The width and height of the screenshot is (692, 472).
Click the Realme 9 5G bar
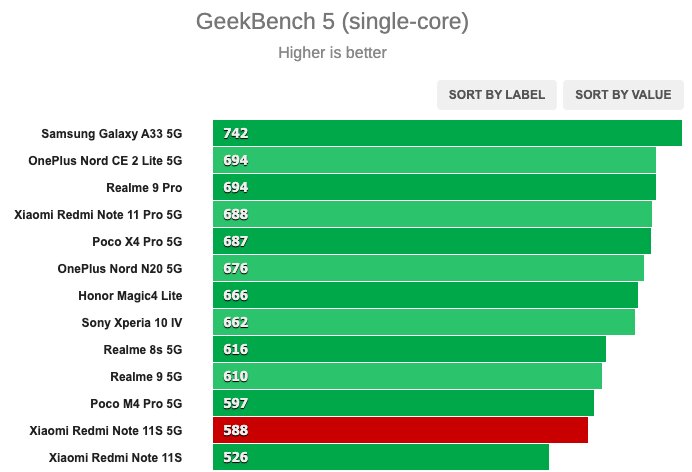click(x=407, y=376)
